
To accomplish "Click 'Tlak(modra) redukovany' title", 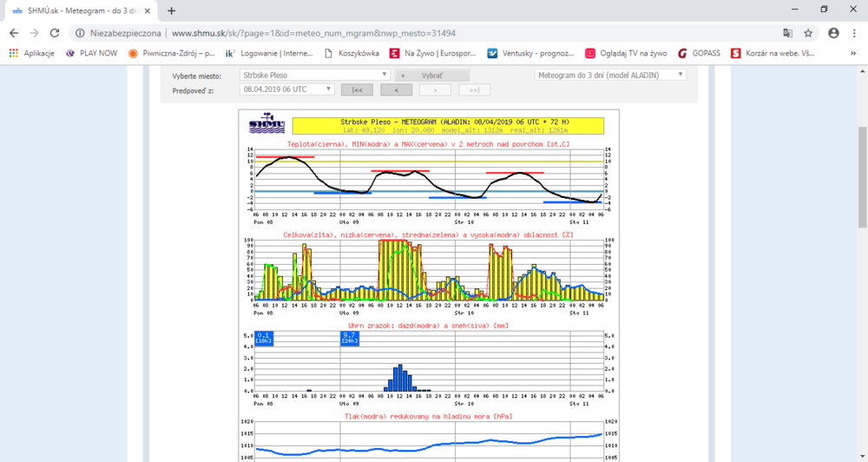I will (x=429, y=417).
